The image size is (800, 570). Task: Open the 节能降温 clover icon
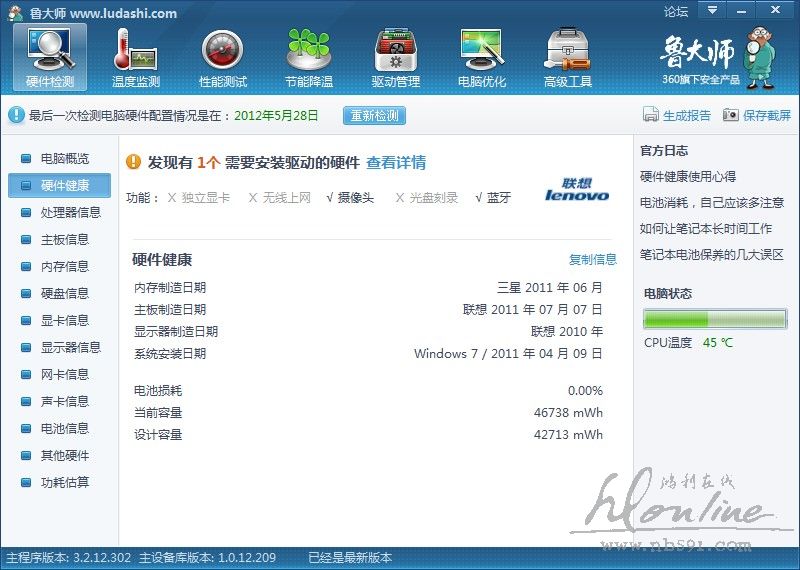(x=309, y=57)
